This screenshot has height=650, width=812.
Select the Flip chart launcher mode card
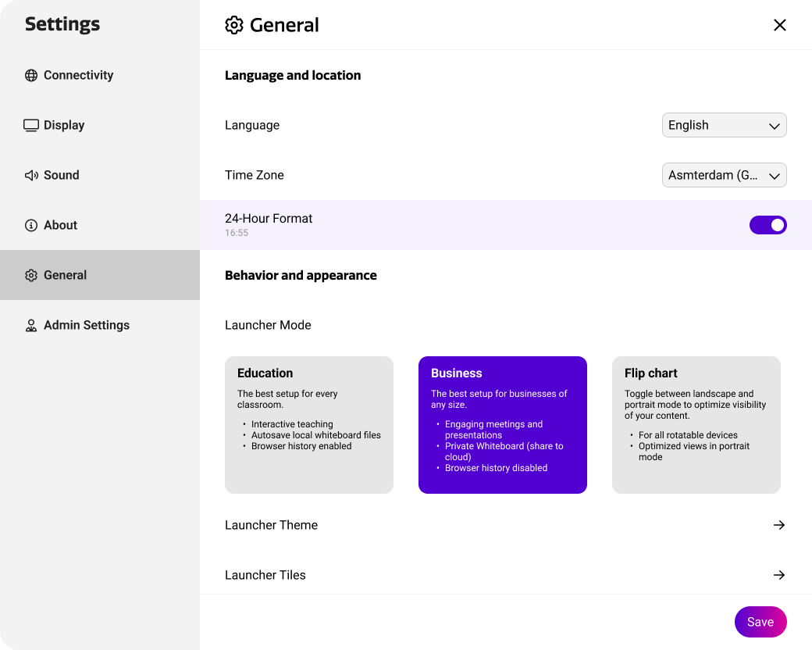pyautogui.click(x=696, y=425)
